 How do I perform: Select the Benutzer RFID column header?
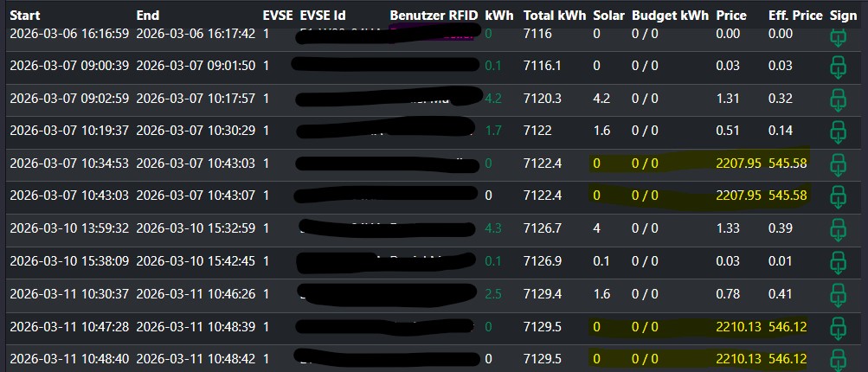coord(433,16)
